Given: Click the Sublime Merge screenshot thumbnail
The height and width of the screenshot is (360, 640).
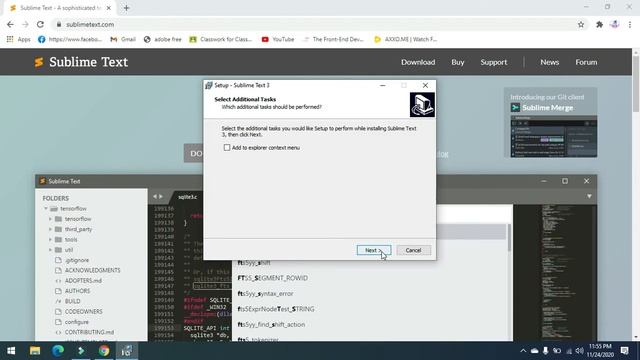Looking at the screenshot, I should click(x=554, y=137).
